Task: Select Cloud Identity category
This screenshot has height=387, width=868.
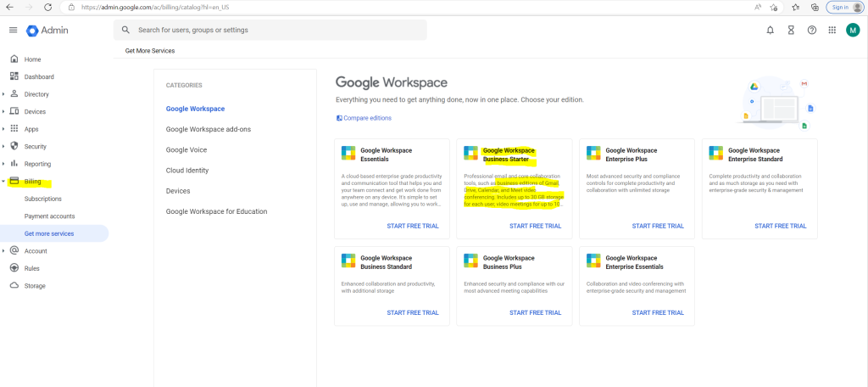Action: [x=187, y=171]
